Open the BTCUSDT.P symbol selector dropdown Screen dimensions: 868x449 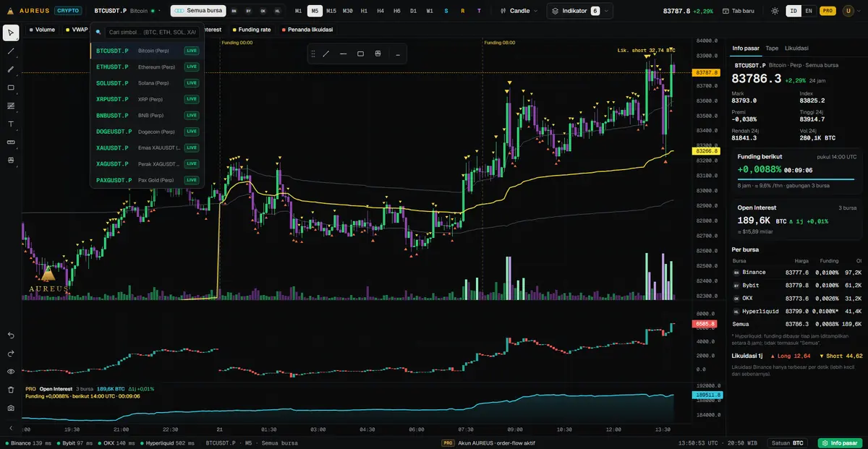tap(127, 11)
